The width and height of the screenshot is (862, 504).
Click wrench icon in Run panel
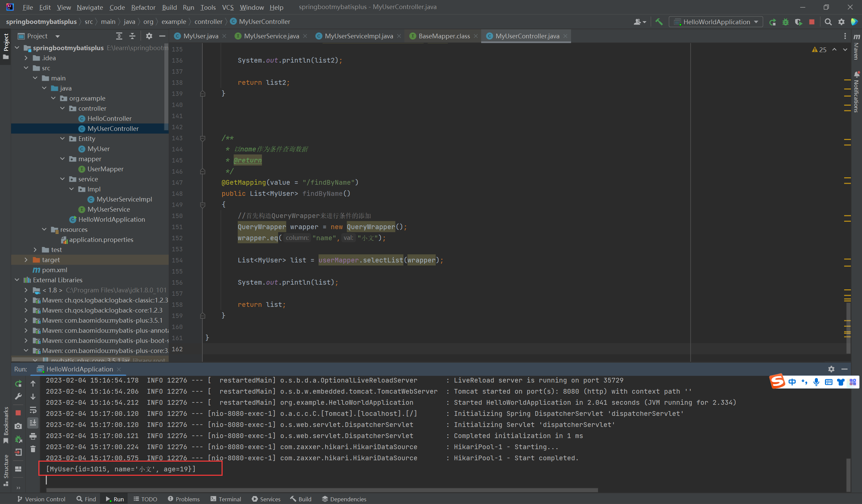[x=19, y=396]
